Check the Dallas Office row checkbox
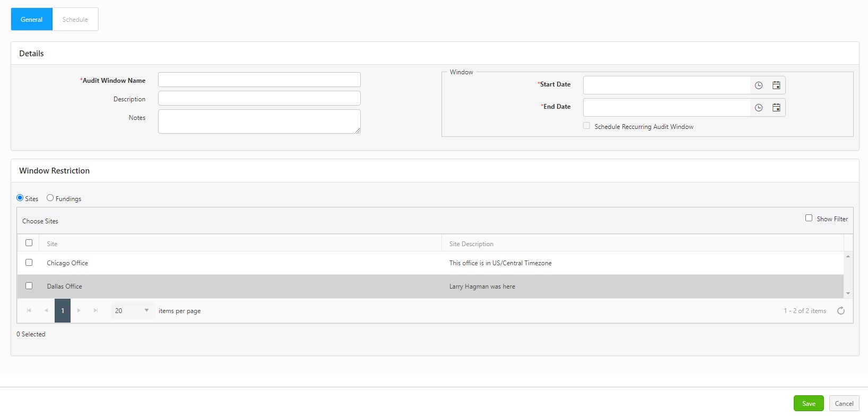The height and width of the screenshot is (417, 868). coord(29,286)
